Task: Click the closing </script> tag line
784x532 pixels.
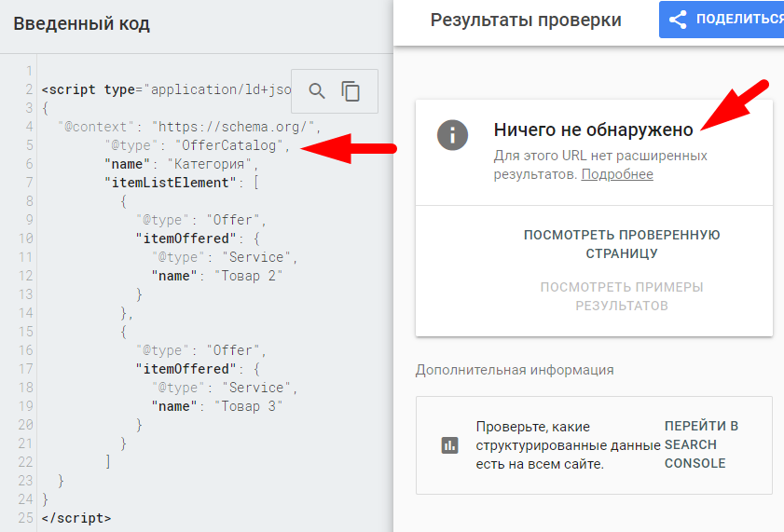Action: (x=76, y=517)
